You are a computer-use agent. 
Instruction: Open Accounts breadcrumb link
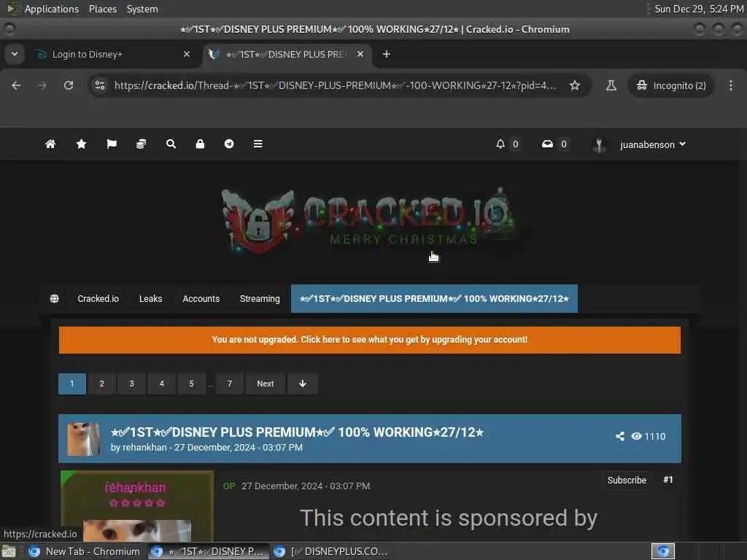pyautogui.click(x=201, y=298)
